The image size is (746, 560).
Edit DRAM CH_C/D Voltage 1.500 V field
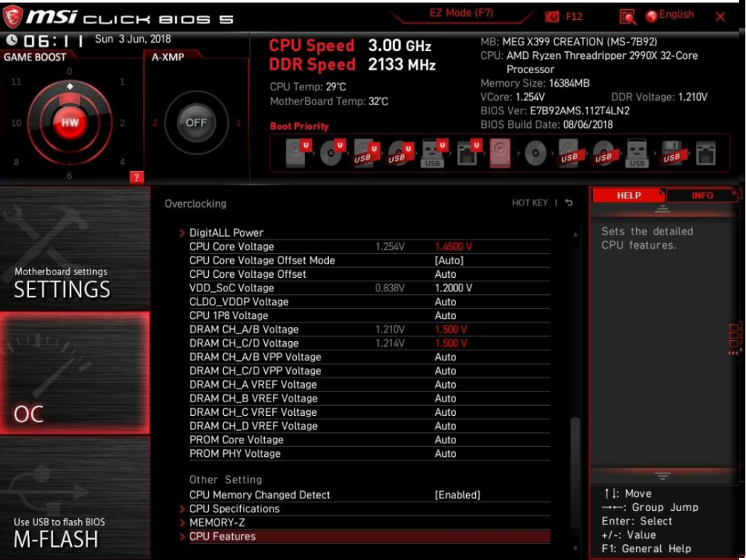tap(451, 343)
